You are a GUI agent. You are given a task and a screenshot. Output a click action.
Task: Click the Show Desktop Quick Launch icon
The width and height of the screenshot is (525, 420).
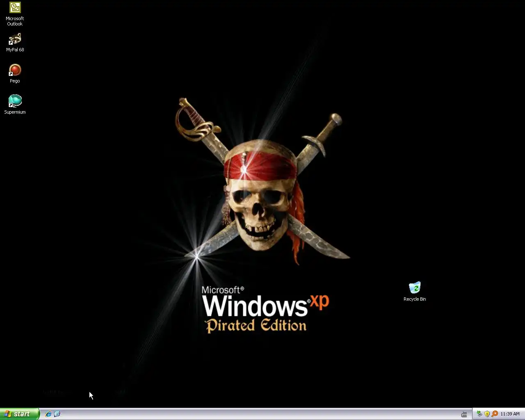57,414
